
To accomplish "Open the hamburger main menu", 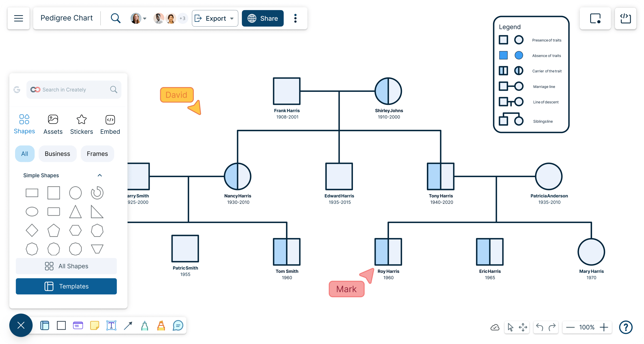I will point(19,18).
